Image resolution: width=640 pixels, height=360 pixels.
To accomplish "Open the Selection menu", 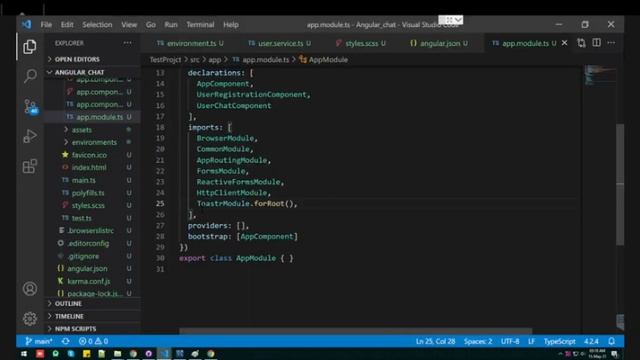I will [97, 24].
